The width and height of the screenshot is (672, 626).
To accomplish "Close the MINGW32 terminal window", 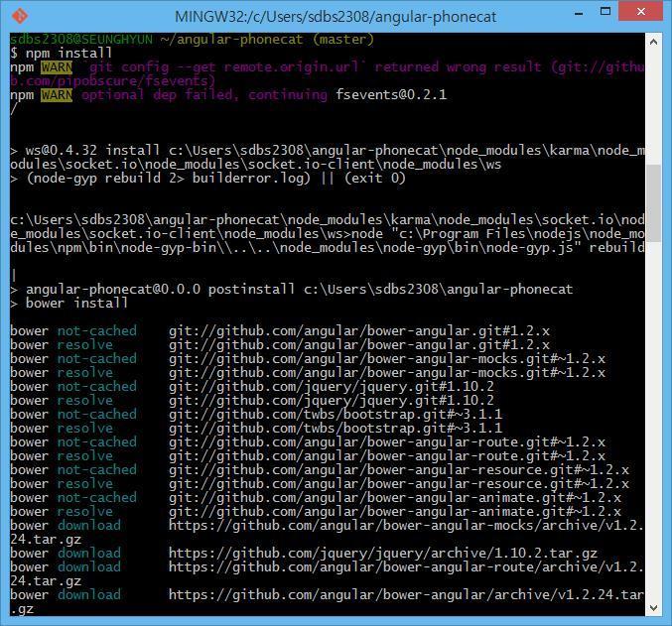I will (640, 11).
